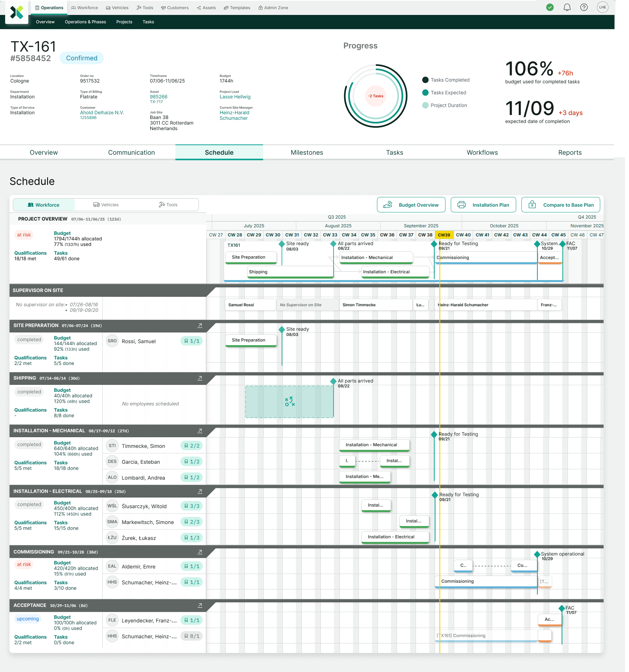629x672 pixels.
Task: Click the app logo in header
Action: [x=17, y=13]
